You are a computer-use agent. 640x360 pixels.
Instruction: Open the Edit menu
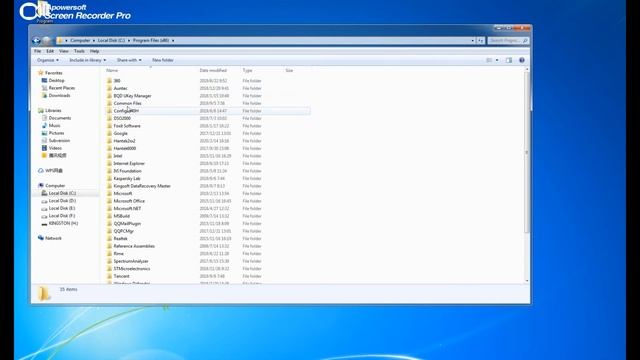(x=50, y=51)
